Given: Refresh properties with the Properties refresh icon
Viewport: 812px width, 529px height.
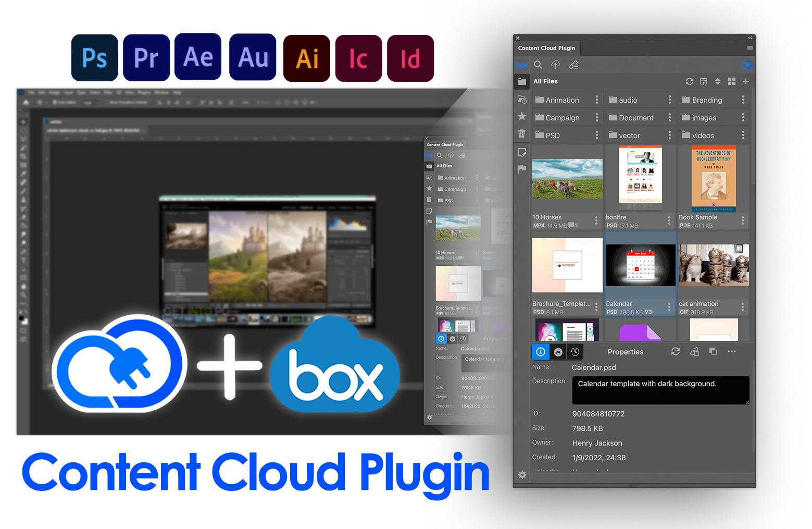Looking at the screenshot, I should tap(676, 351).
